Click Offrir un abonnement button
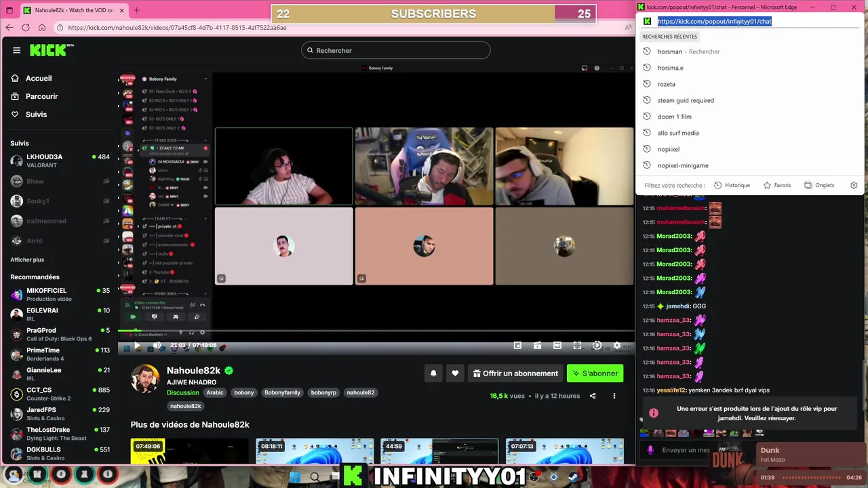Screen dimensions: 868x488 pyautogui.click(x=515, y=373)
